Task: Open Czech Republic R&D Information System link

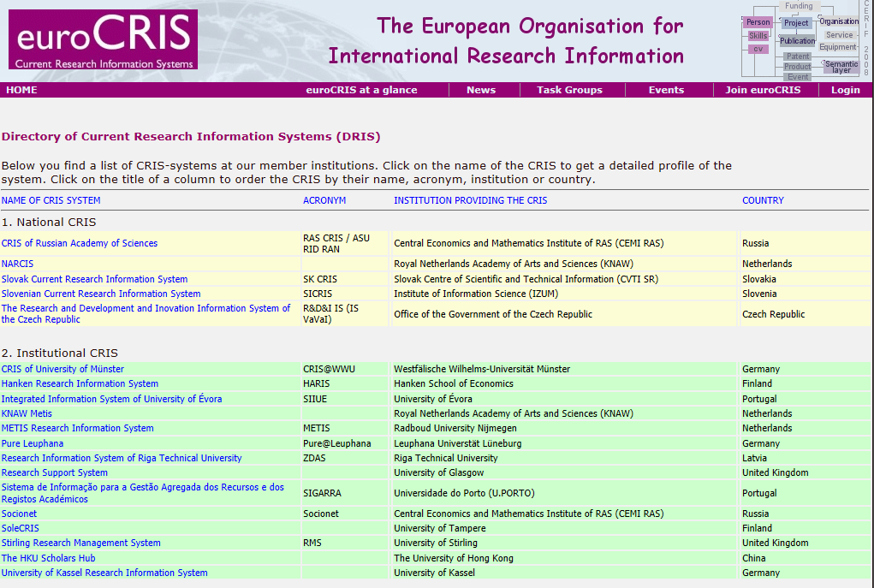Action: 146,314
